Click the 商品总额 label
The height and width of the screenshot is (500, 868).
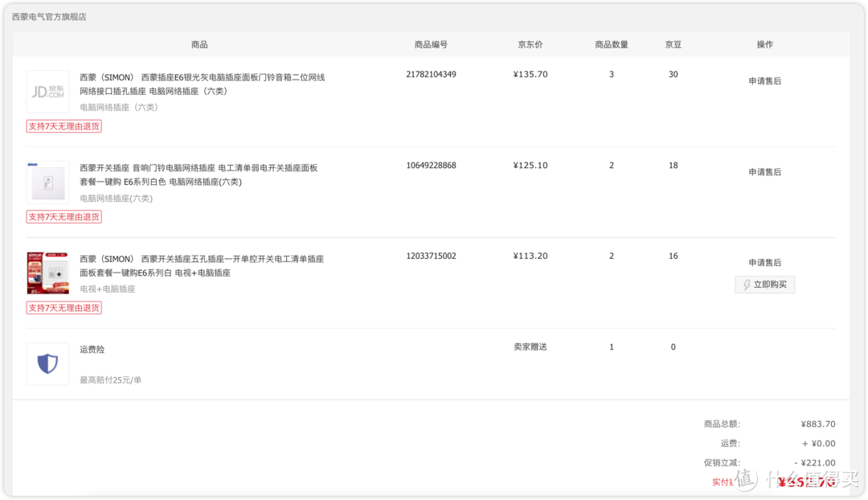point(722,424)
